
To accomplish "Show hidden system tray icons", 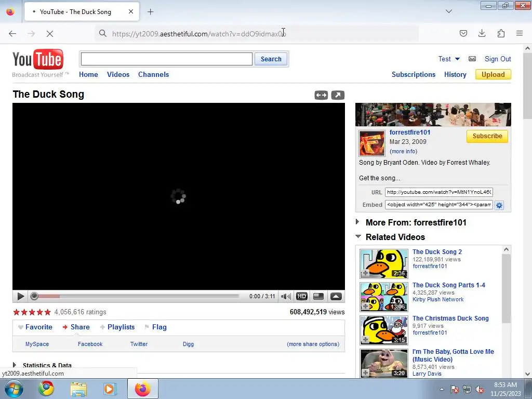I will (442, 390).
